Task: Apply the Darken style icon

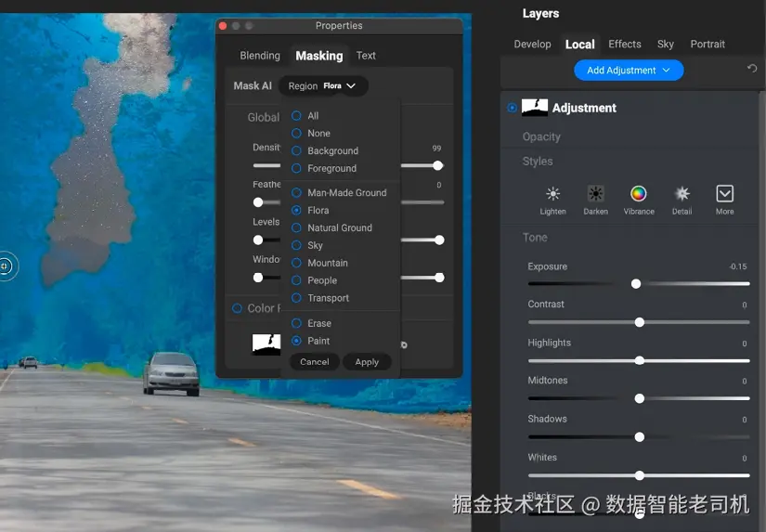Action: point(595,194)
